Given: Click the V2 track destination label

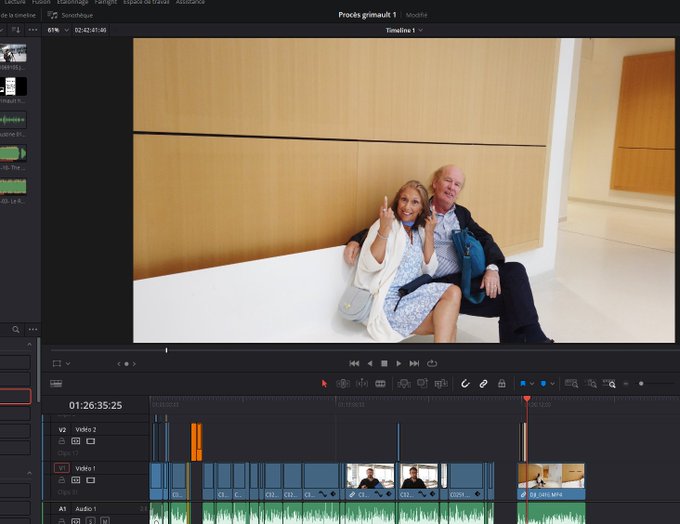Looking at the screenshot, I should (x=62, y=429).
